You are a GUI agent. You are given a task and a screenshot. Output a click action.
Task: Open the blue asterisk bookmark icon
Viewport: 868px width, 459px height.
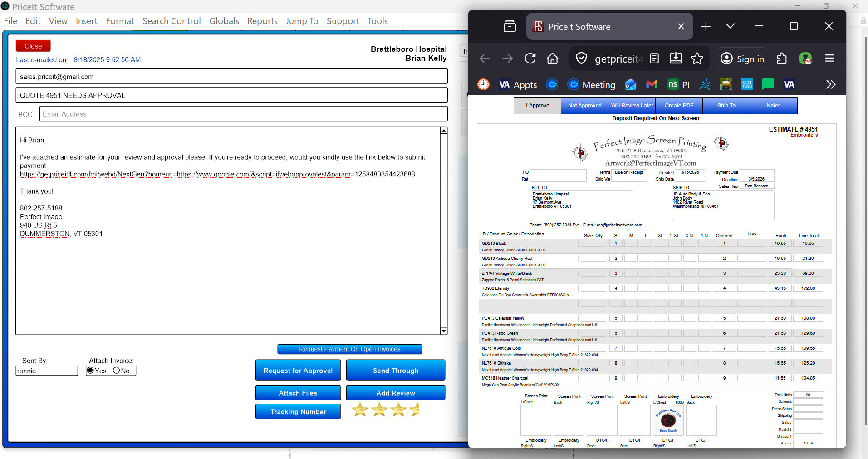[705, 84]
